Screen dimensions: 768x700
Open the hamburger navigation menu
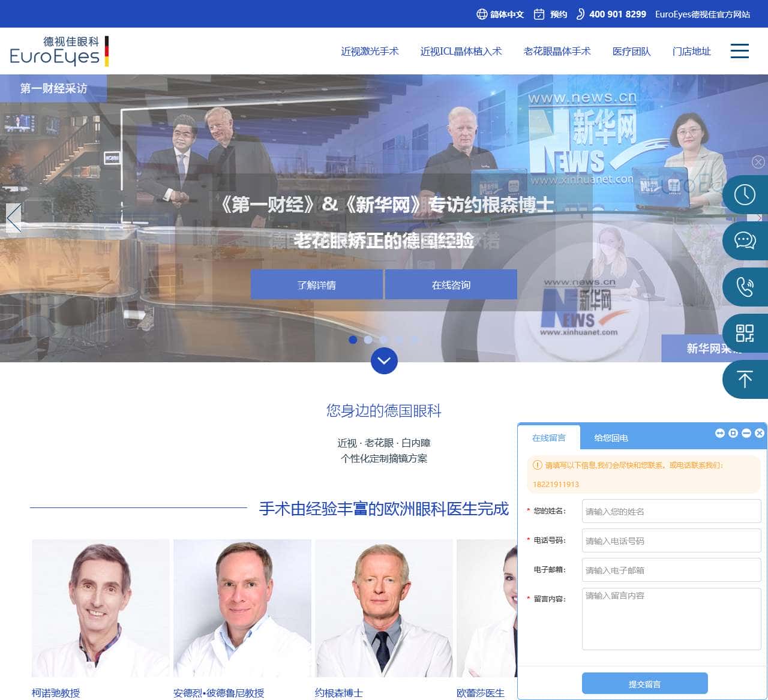[740, 51]
